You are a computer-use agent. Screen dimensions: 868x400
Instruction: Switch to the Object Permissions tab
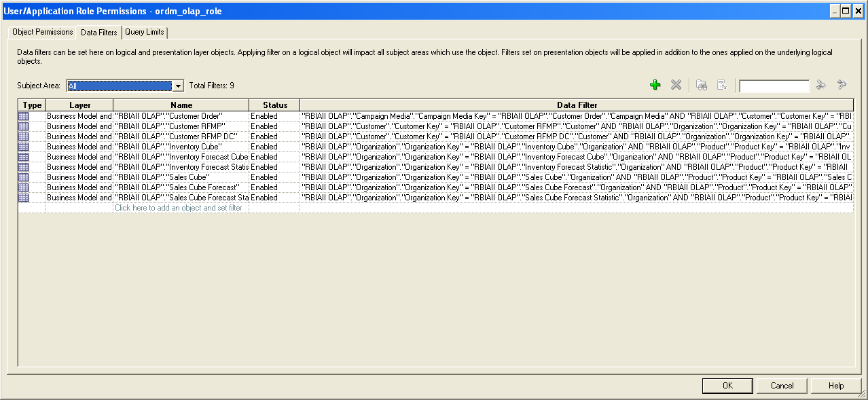42,32
